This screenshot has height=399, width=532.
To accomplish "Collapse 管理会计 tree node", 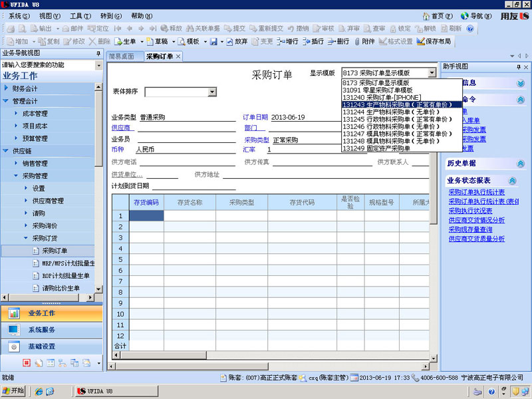I will (x=6, y=101).
